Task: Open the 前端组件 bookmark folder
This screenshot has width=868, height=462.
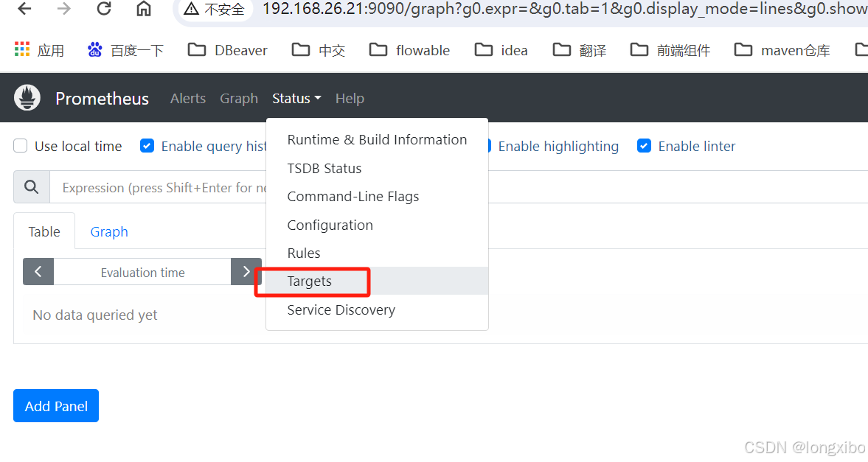Action: tap(670, 50)
